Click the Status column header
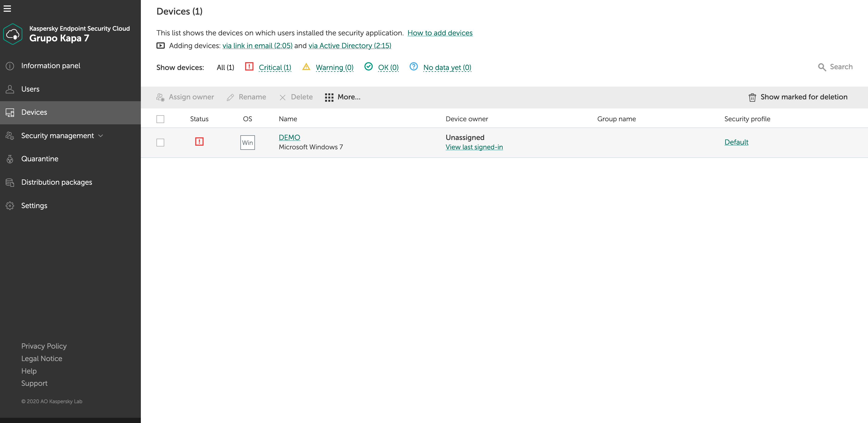Screen dimensions: 868x423 click(x=199, y=119)
